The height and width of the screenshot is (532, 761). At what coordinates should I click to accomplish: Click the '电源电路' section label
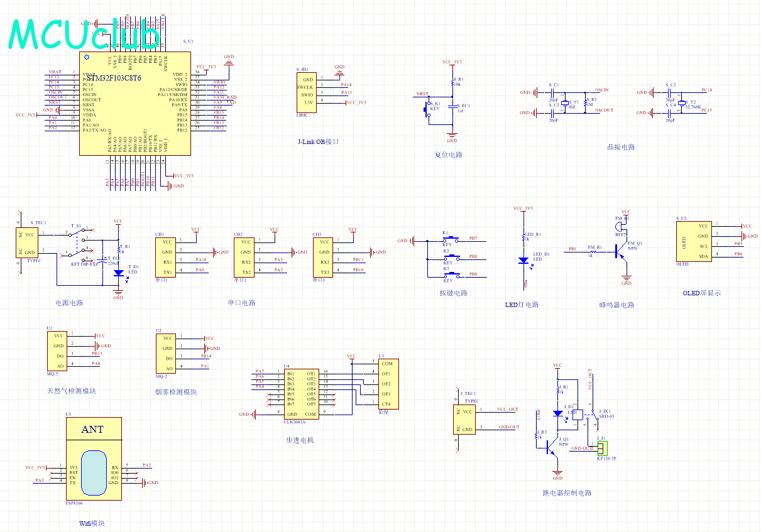click(69, 303)
